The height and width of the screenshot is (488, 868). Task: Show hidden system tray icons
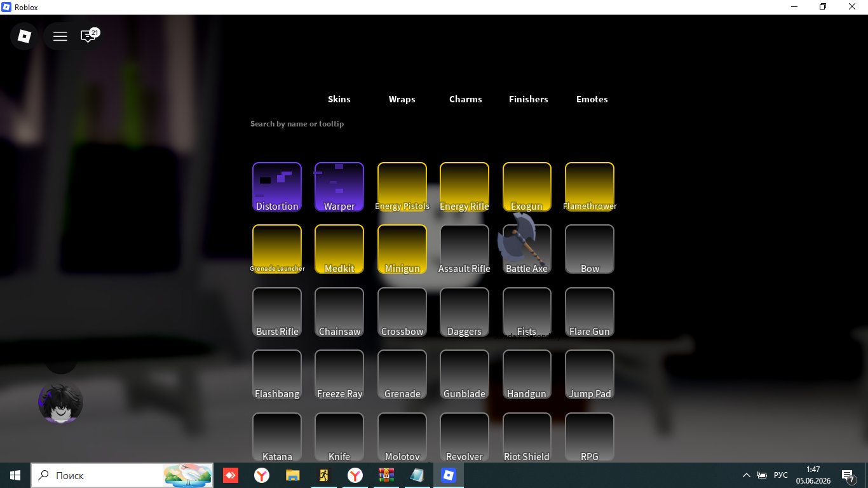click(x=747, y=475)
